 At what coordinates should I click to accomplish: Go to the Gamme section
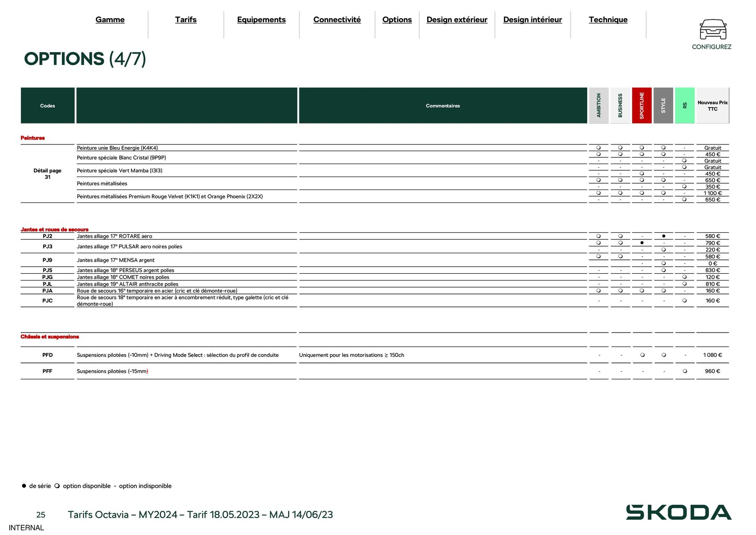point(110,20)
